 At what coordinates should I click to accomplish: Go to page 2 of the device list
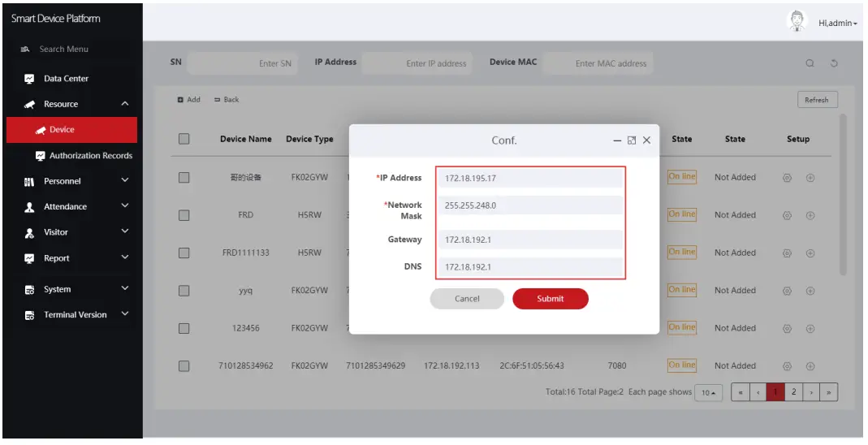point(793,392)
